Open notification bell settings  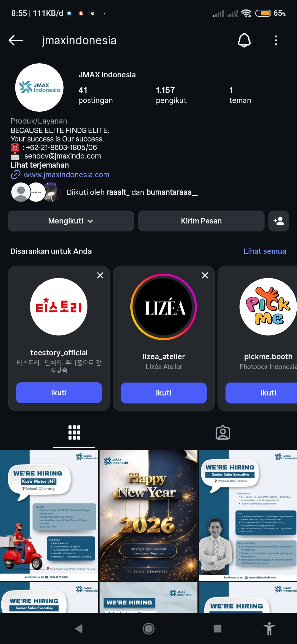[244, 40]
